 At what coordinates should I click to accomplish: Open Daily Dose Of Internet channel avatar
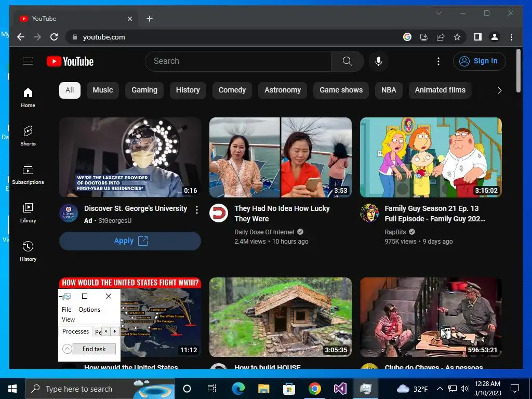219,213
